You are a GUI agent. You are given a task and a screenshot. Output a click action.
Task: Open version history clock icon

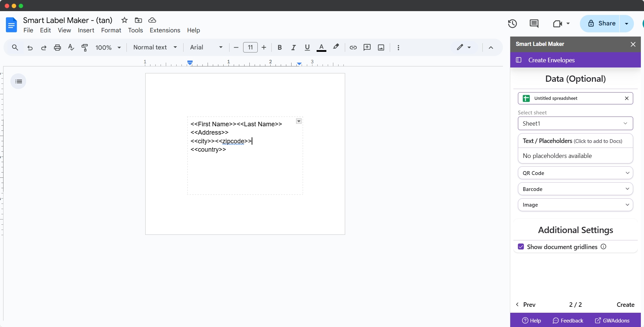(512, 24)
